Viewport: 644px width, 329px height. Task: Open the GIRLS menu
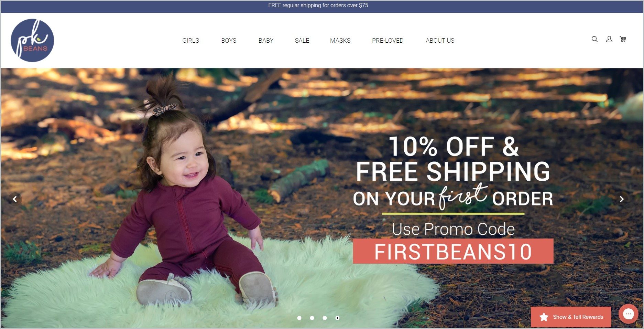[191, 41]
